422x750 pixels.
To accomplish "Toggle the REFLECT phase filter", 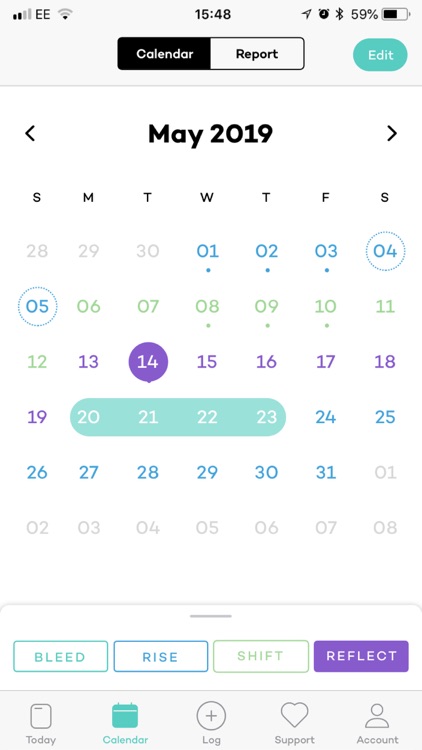I will click(361, 656).
